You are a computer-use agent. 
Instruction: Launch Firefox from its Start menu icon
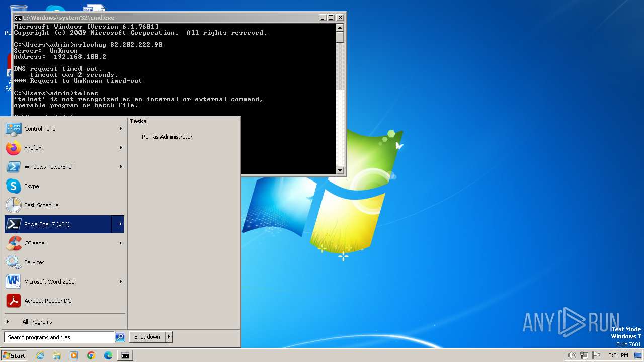click(x=13, y=148)
